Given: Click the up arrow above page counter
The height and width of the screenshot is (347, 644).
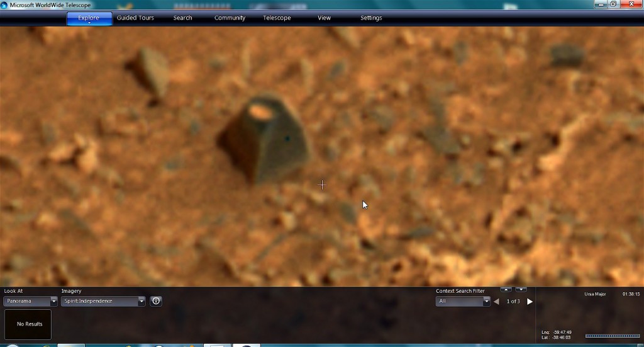Looking at the screenshot, I should (506, 290).
